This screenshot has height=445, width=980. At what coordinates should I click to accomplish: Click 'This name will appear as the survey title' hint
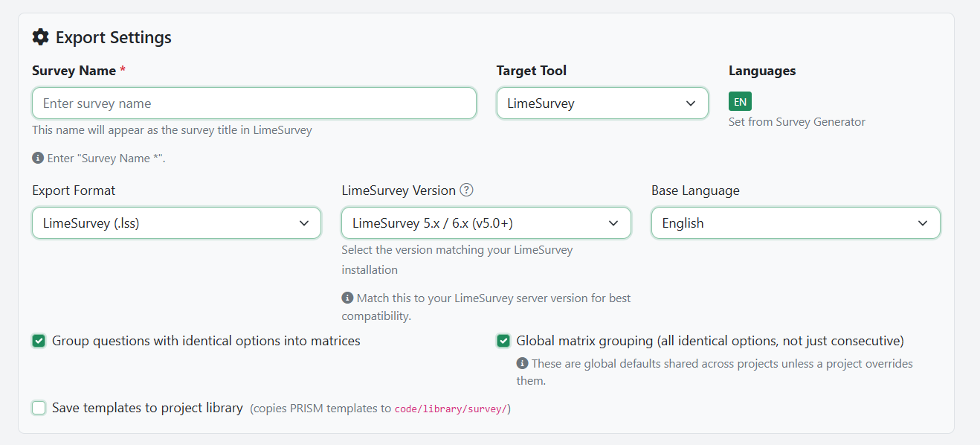[172, 130]
